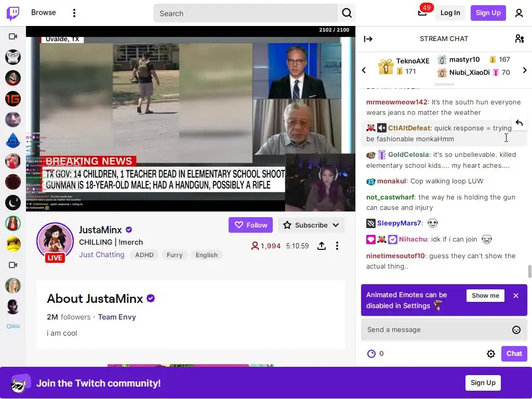Collapse the stream chat panel
This screenshot has height=399, width=532.
(x=368, y=39)
